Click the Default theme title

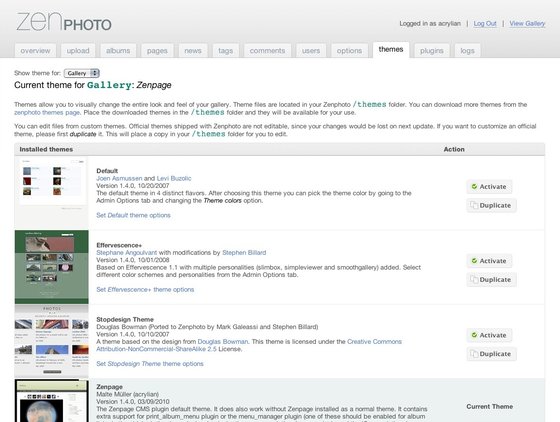pos(107,171)
